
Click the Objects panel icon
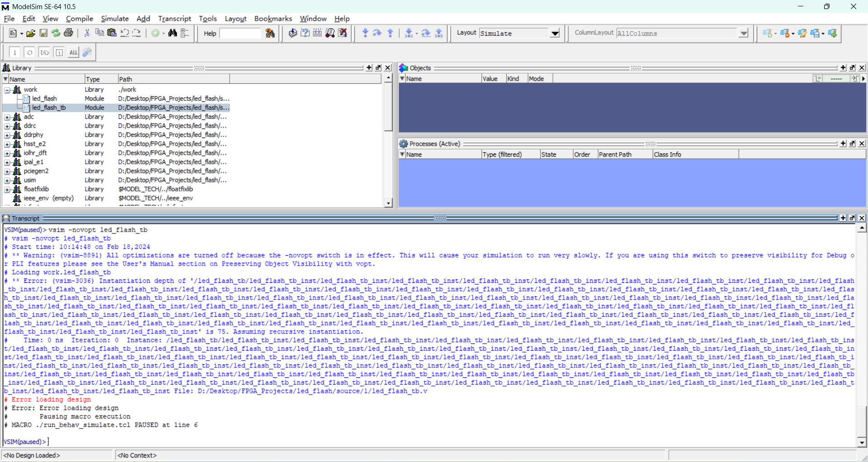tap(403, 68)
